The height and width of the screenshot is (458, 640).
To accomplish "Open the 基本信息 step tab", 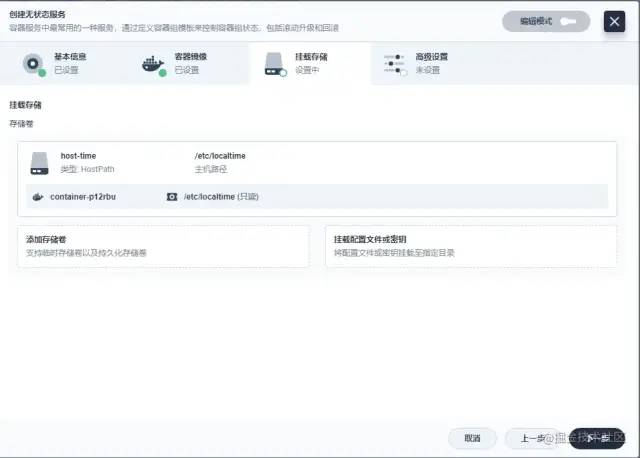I will pos(63,64).
